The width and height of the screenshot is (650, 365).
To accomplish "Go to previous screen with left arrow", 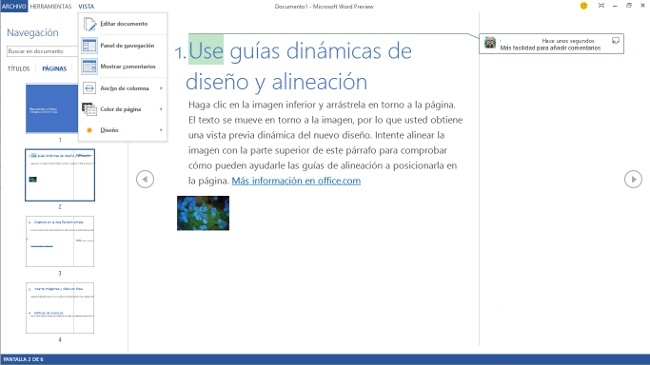I will (145, 179).
